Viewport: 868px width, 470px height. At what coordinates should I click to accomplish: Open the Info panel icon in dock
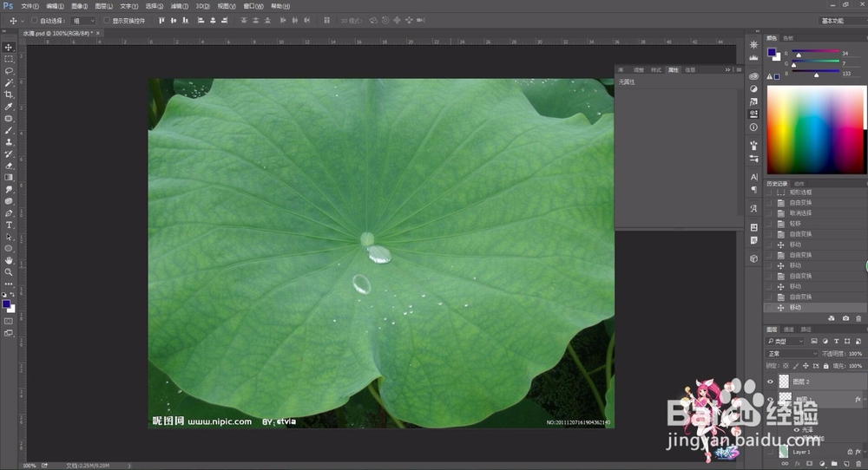[x=753, y=127]
